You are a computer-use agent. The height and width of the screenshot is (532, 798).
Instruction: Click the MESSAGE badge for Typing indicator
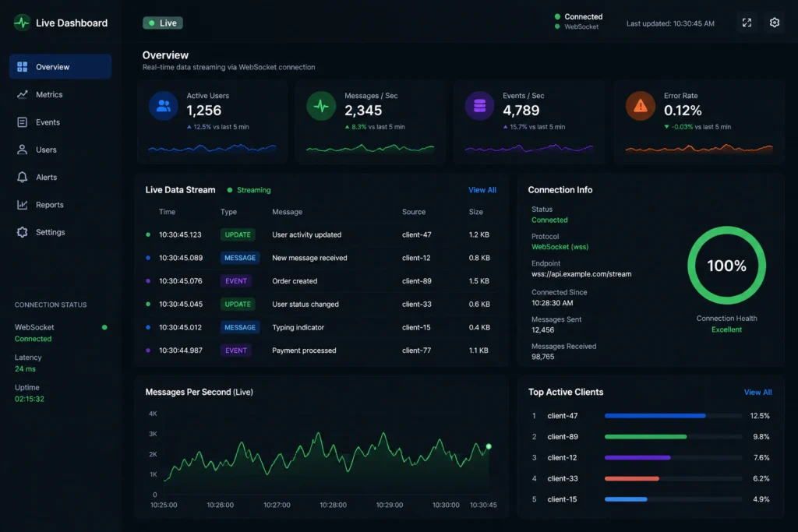[240, 327]
